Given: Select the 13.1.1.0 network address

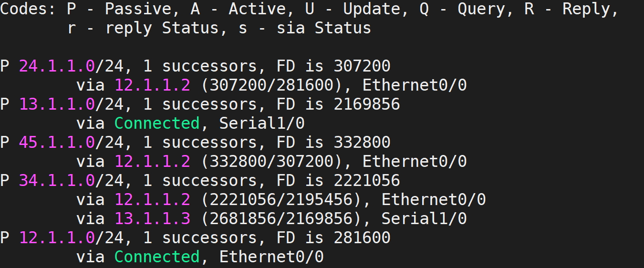Looking at the screenshot, I should [x=57, y=104].
